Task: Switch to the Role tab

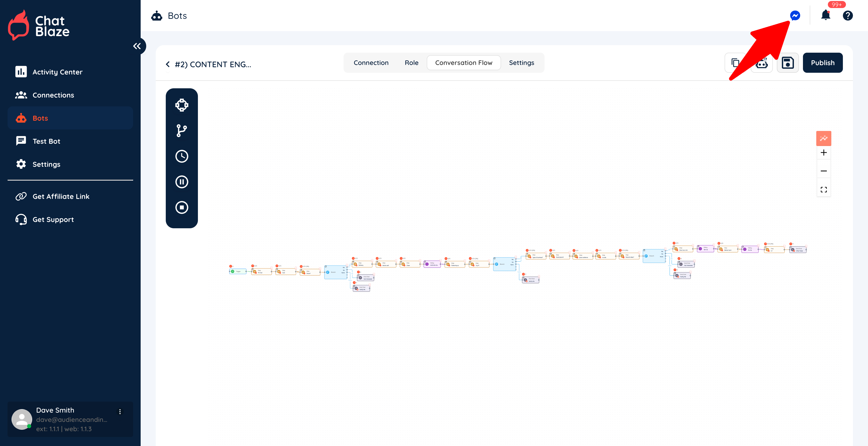Action: coord(411,63)
